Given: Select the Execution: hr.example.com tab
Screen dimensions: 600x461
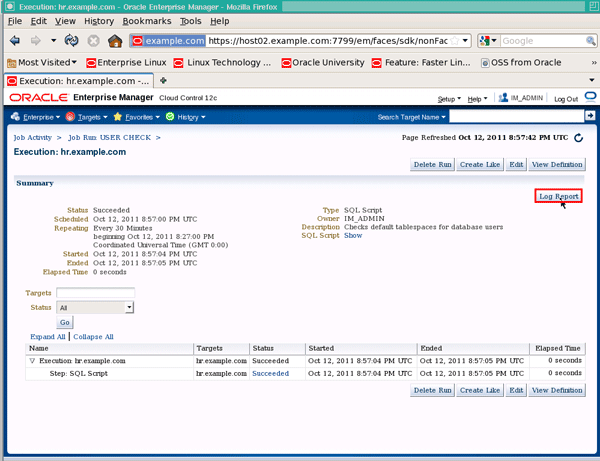Looking at the screenshot, I should click(x=79, y=81).
